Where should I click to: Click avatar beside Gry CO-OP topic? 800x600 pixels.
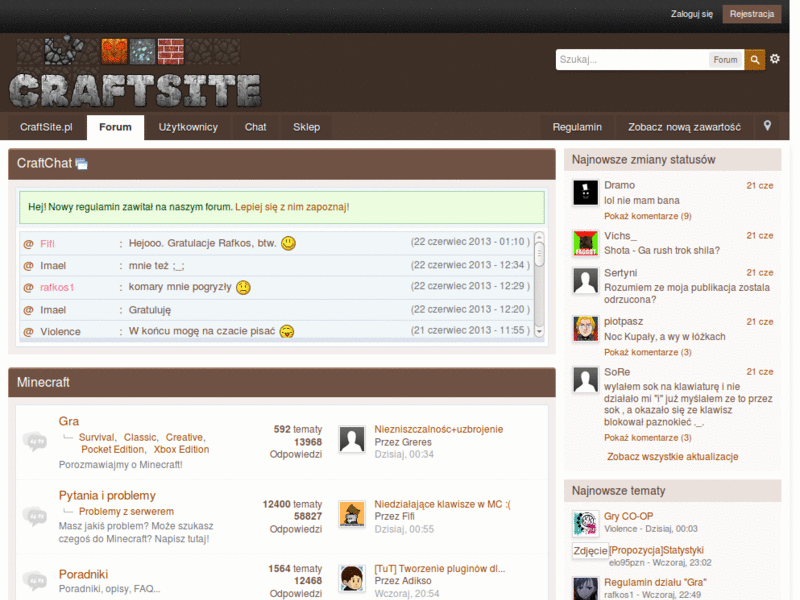click(585, 523)
